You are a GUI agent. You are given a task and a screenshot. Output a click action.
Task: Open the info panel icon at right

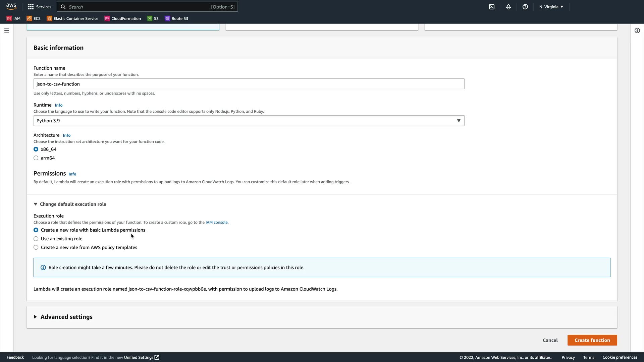[x=637, y=31]
